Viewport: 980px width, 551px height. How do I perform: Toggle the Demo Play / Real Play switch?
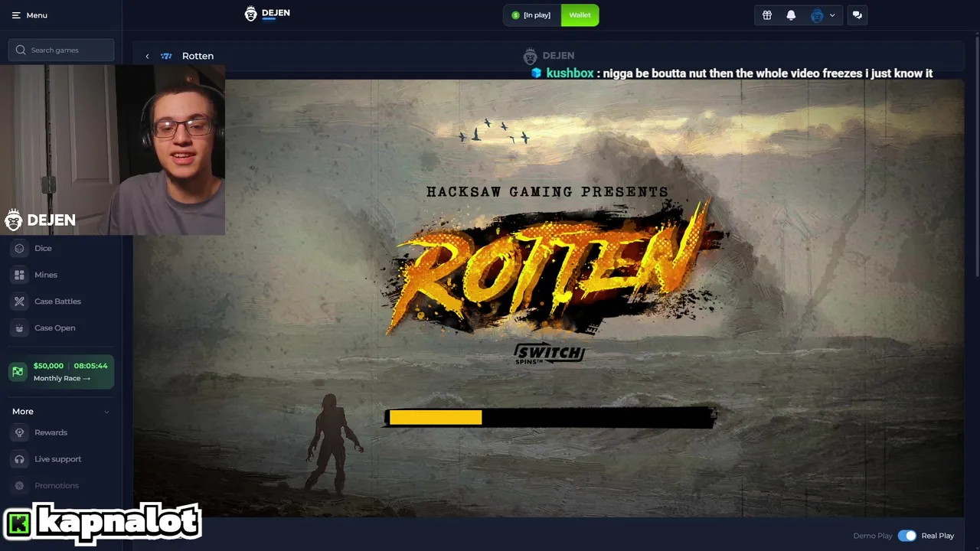coord(906,536)
